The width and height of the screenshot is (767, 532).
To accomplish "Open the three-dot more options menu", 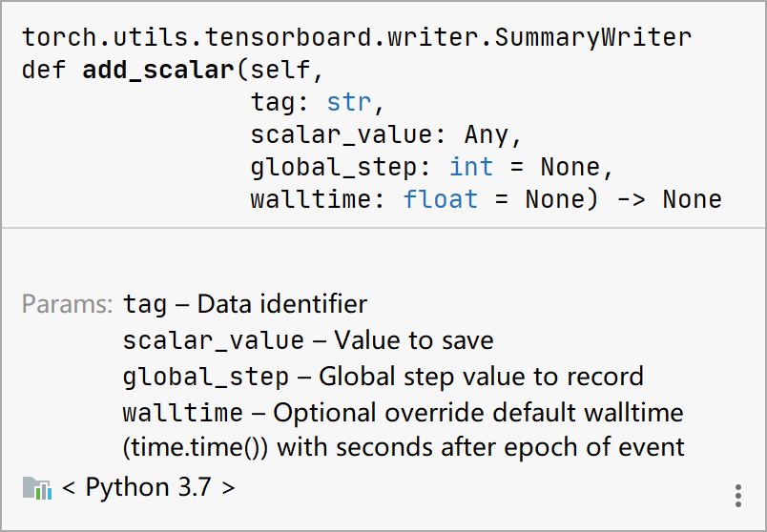I will click(737, 496).
